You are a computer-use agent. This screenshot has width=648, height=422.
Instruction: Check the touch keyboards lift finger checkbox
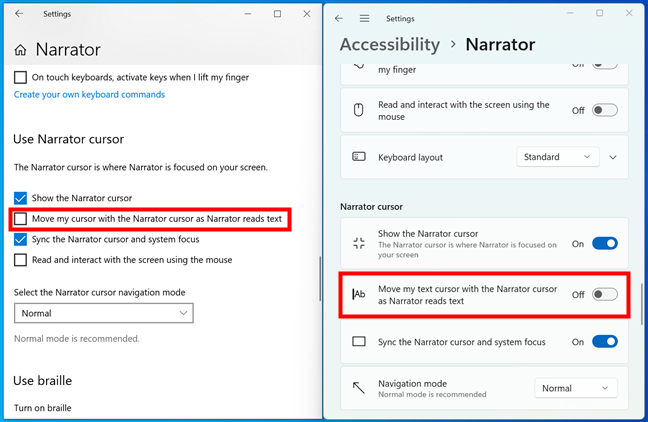click(x=20, y=77)
